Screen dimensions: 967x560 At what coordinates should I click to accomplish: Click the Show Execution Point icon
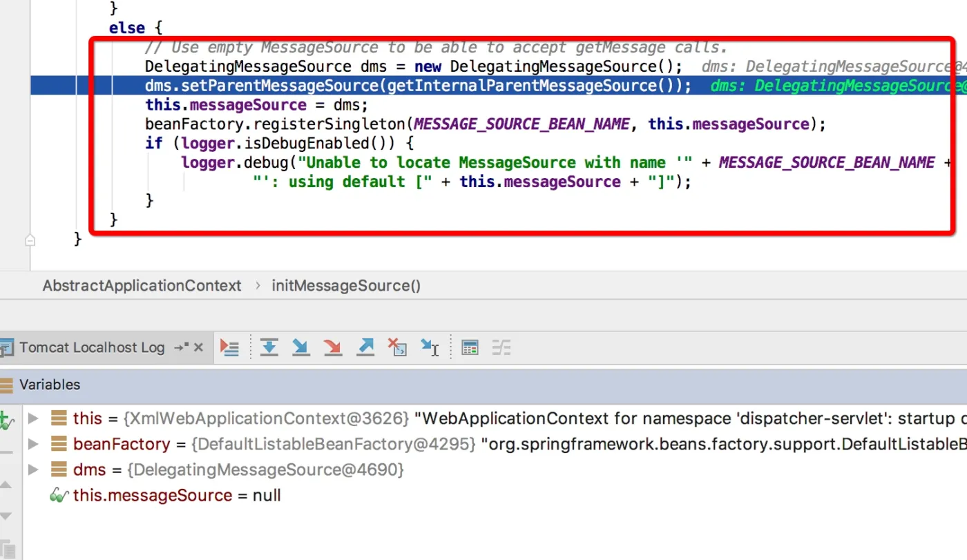[229, 347]
